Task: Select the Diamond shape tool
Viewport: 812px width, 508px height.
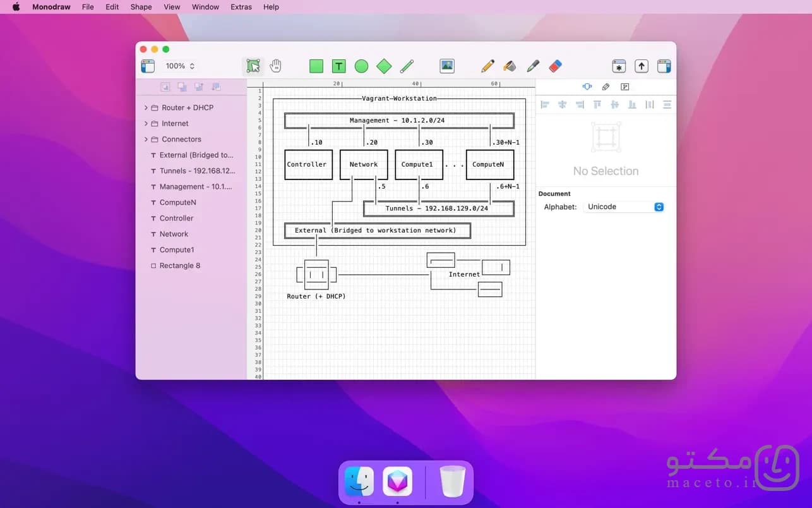Action: [x=384, y=66]
